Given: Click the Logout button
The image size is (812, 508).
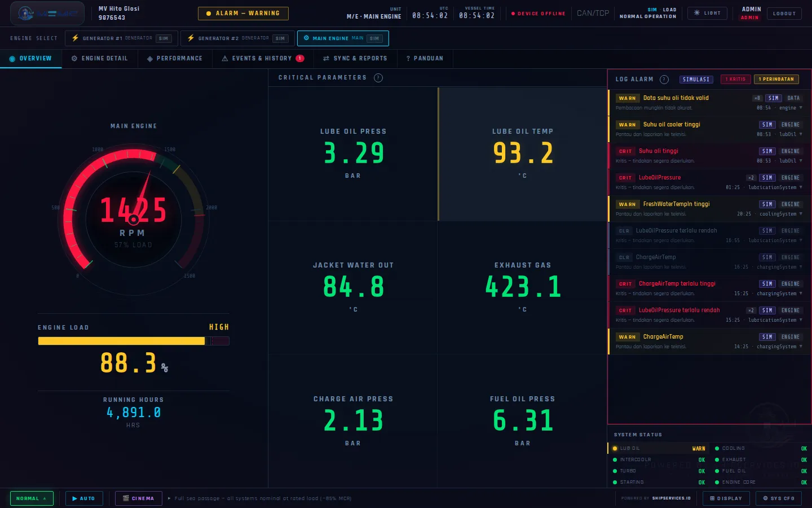Looking at the screenshot, I should pyautogui.click(x=784, y=13).
